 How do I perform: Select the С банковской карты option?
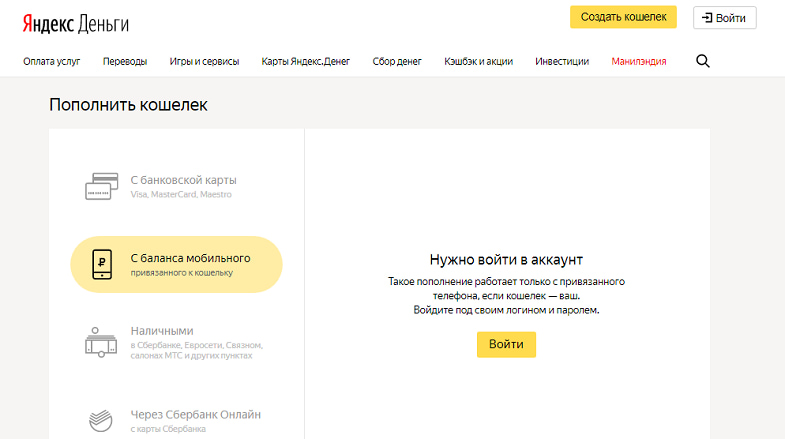click(x=177, y=186)
